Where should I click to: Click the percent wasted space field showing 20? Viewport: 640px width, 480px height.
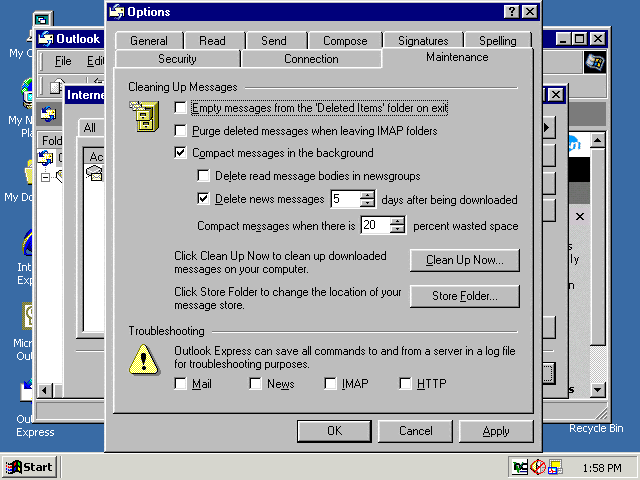(376, 225)
